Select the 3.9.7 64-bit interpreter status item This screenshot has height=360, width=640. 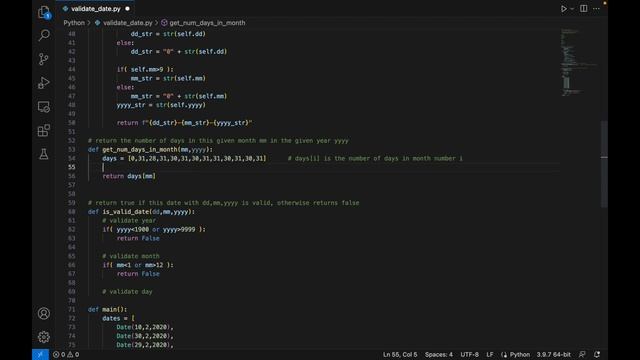(x=553, y=354)
